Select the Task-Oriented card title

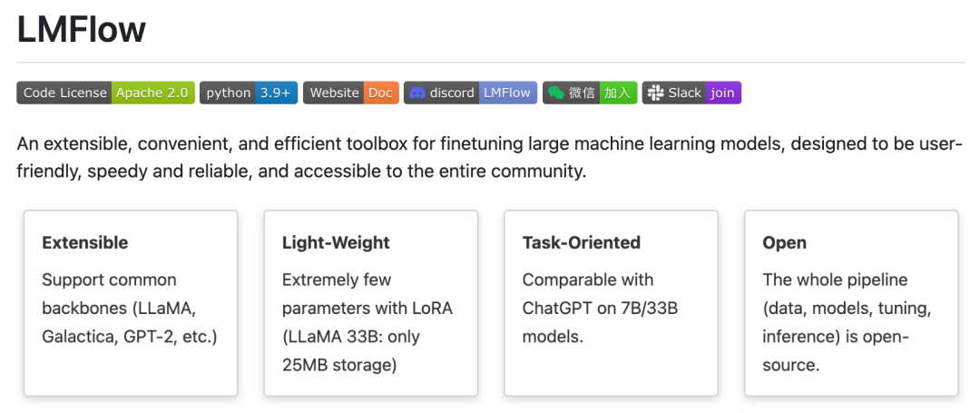(x=582, y=242)
